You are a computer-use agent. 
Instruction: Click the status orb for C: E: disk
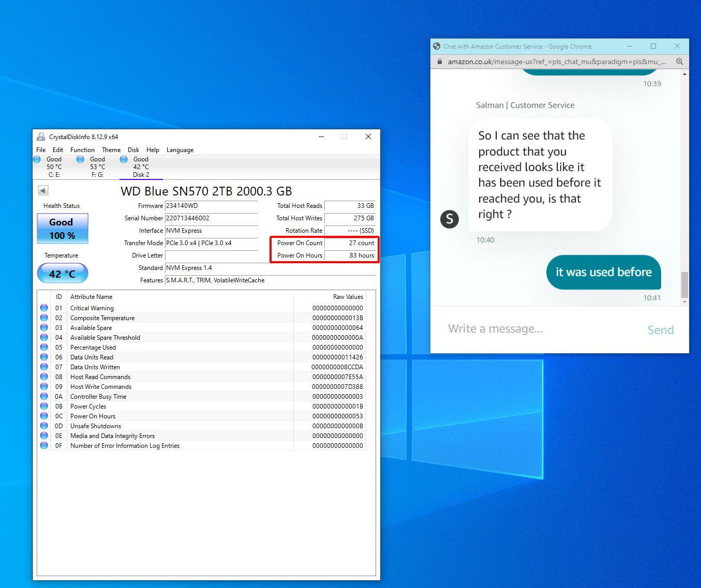tap(37, 159)
